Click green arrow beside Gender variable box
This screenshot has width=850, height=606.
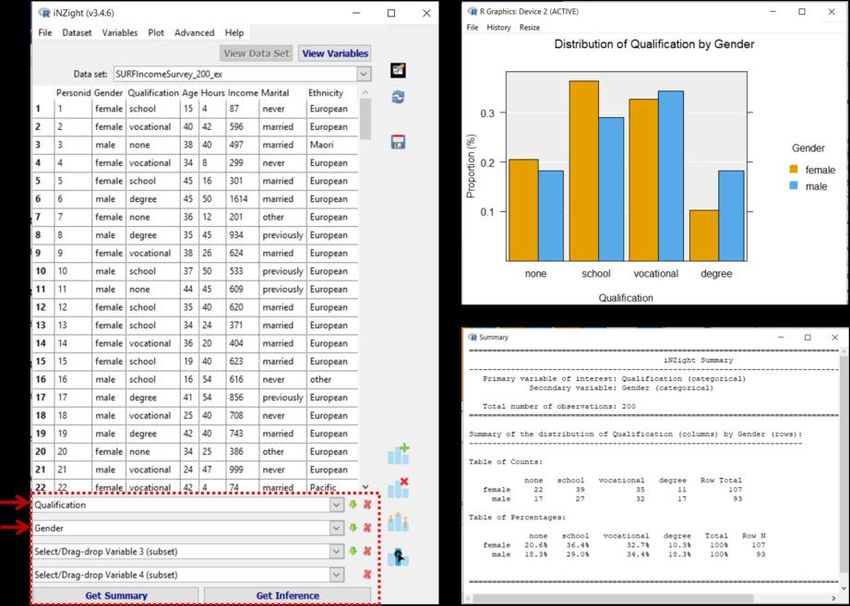[x=353, y=528]
